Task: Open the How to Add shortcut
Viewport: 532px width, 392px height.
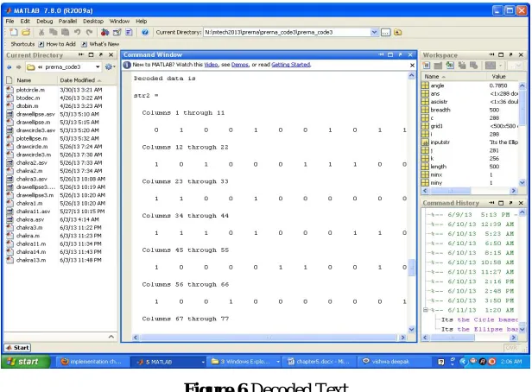Action: [x=57, y=44]
